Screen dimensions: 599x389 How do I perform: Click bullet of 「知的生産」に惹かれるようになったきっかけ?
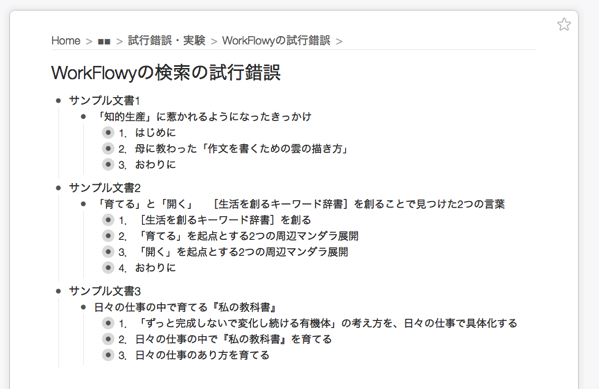83,117
